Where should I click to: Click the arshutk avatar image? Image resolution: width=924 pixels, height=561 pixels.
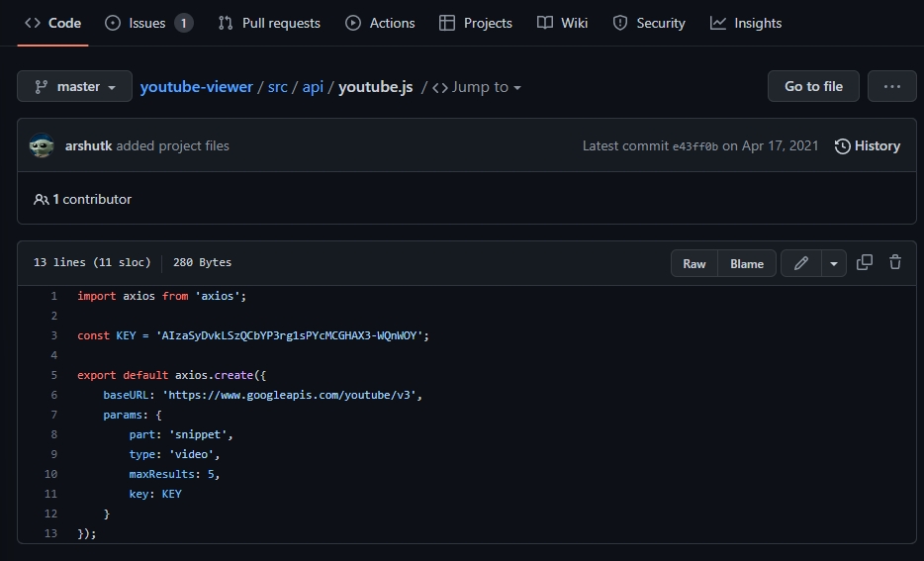click(x=43, y=145)
